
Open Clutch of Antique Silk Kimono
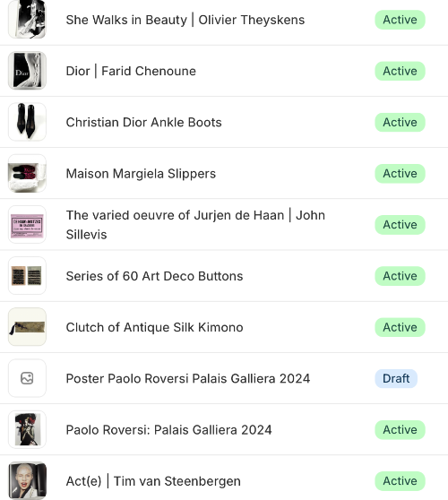click(155, 327)
